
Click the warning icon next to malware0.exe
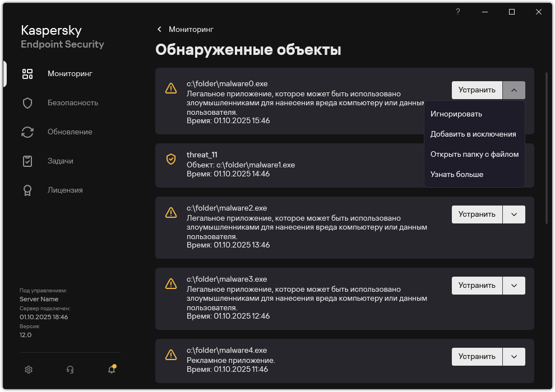coord(170,87)
